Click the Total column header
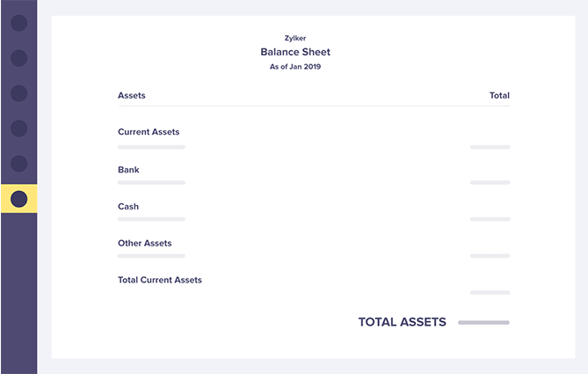The height and width of the screenshot is (374, 588). point(499,95)
